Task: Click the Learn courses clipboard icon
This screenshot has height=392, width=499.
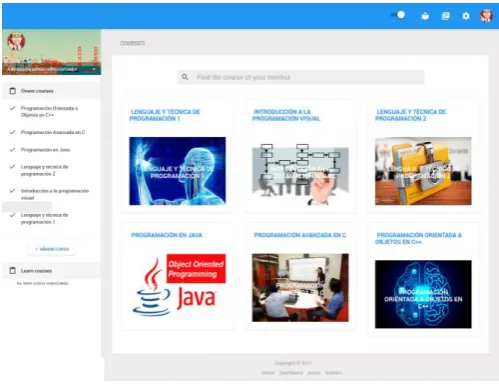Action: point(13,270)
